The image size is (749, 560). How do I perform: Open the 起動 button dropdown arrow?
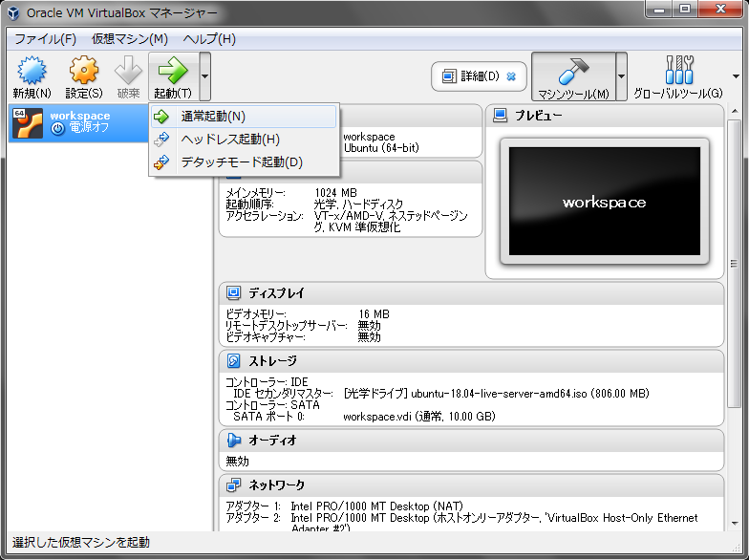click(x=204, y=76)
